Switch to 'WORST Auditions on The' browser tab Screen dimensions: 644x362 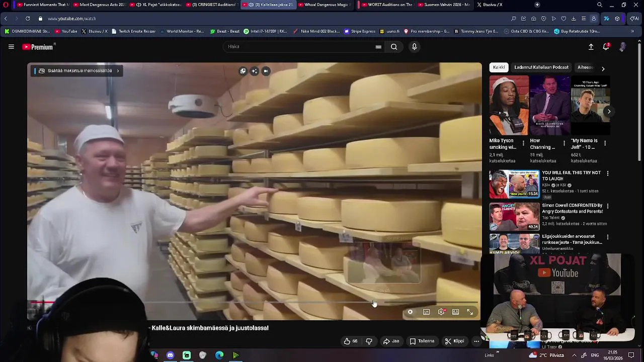point(387,5)
